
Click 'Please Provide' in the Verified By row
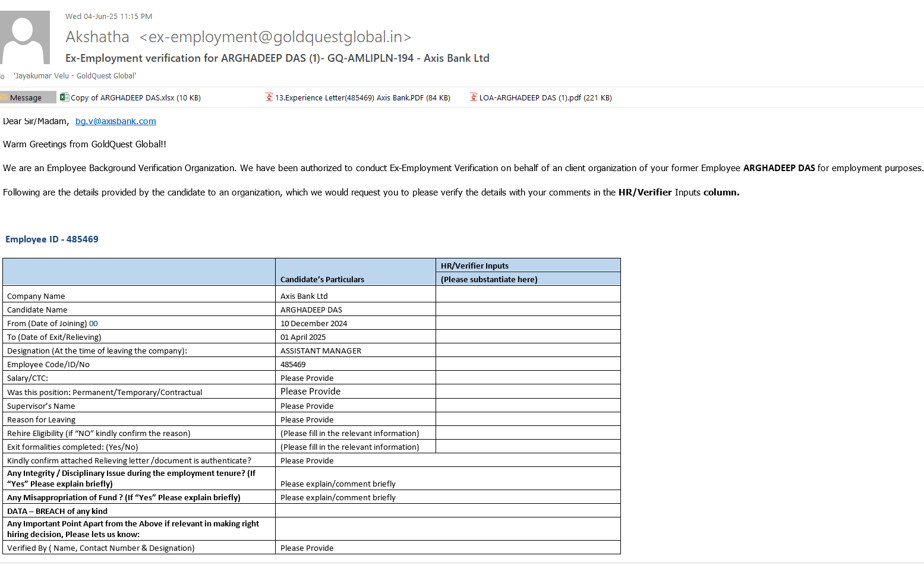coord(307,548)
